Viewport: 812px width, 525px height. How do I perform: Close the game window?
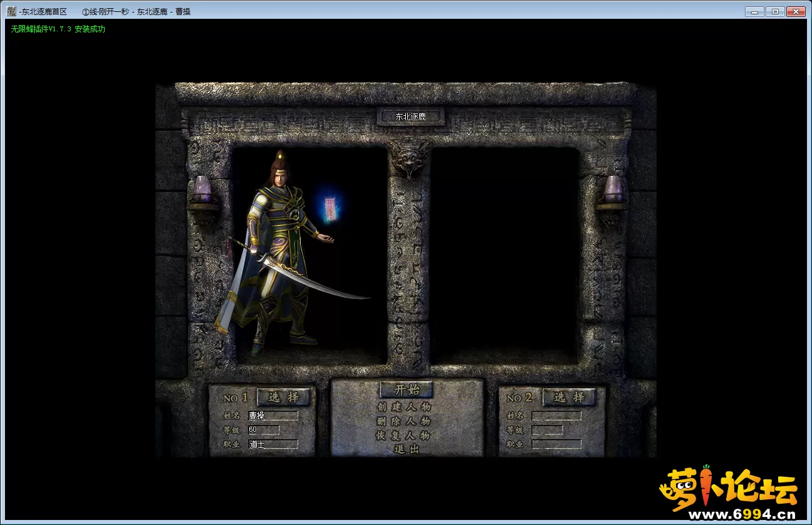(x=796, y=11)
